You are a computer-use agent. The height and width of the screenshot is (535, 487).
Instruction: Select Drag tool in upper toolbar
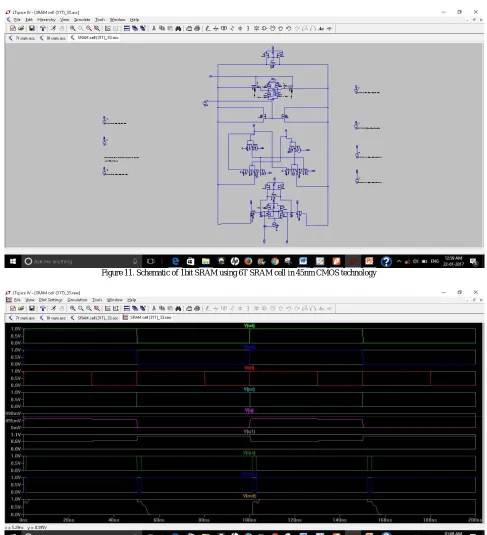[281, 28]
